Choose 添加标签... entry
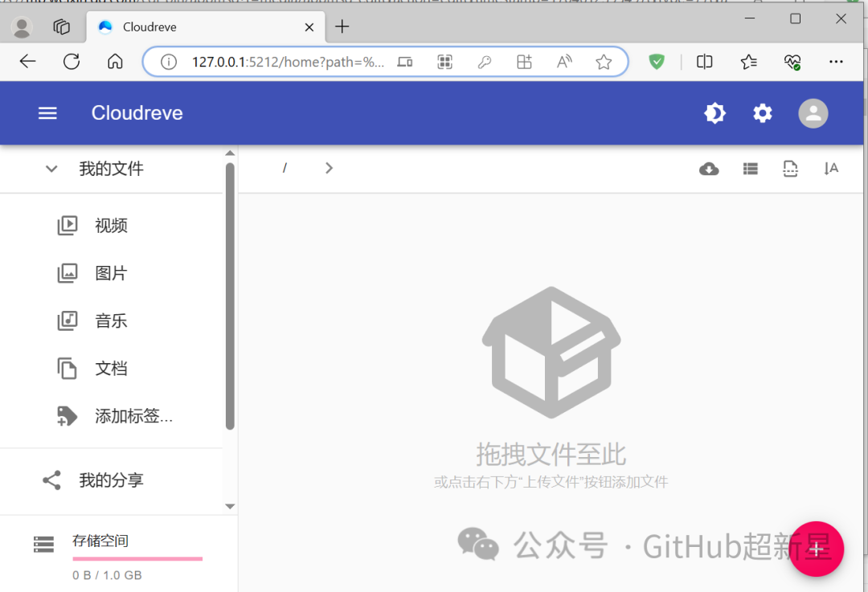This screenshot has height=592, width=868. (134, 416)
